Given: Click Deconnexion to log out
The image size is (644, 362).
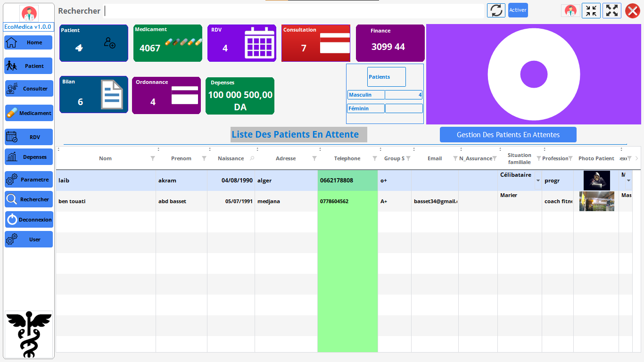Looking at the screenshot, I should coord(29,220).
